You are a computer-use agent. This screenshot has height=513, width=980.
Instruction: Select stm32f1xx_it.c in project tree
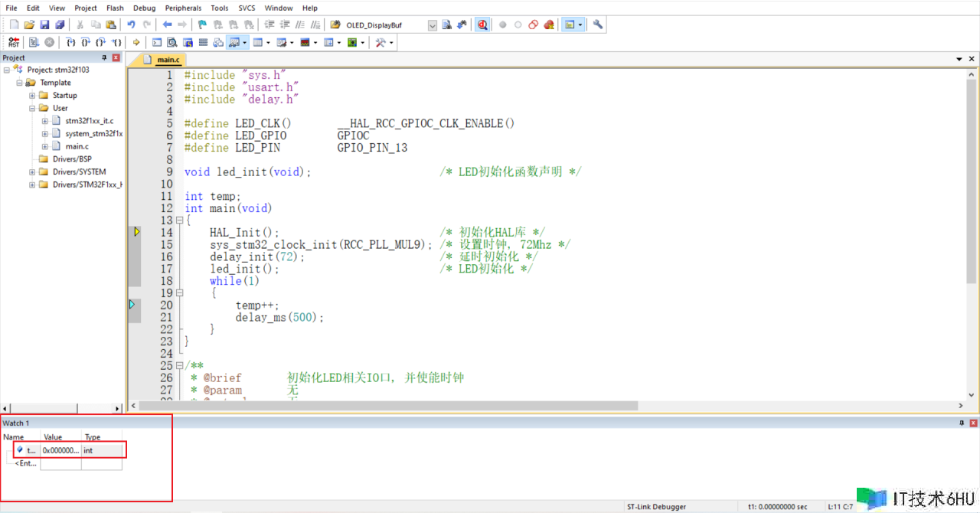pyautogui.click(x=89, y=121)
